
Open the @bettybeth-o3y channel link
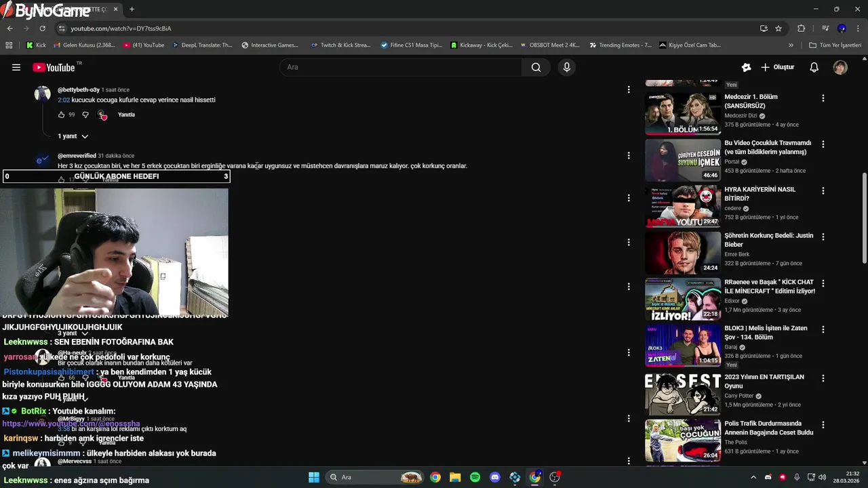coord(79,89)
